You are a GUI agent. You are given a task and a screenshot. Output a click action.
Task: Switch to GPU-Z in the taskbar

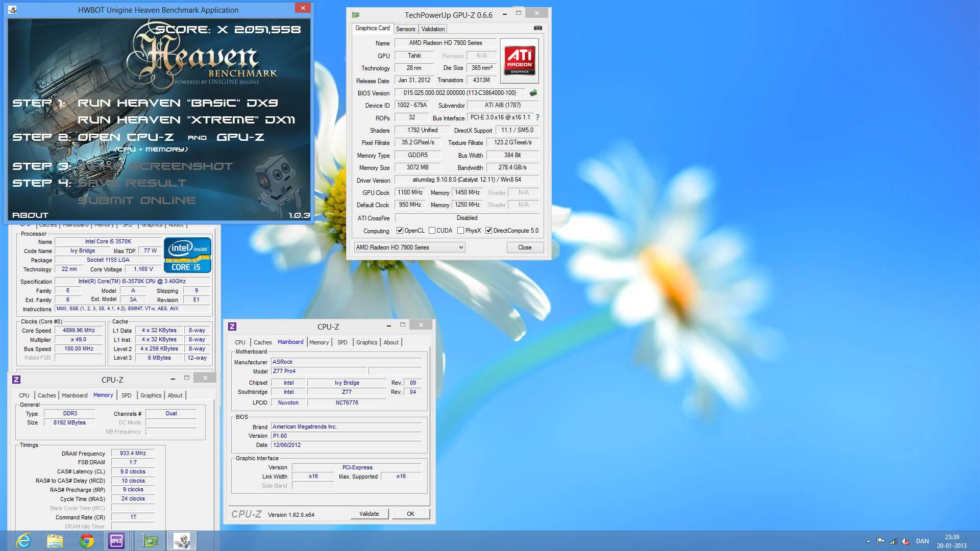coord(150,540)
